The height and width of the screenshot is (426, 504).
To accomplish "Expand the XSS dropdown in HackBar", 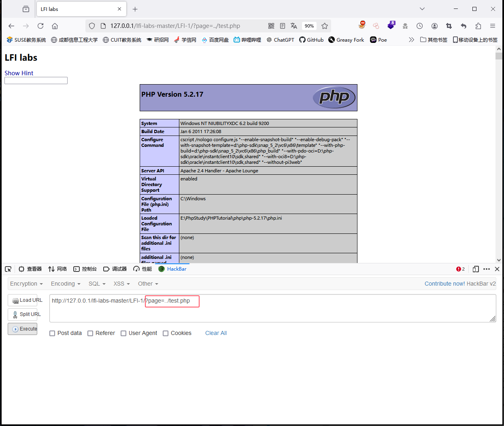I will tap(121, 284).
